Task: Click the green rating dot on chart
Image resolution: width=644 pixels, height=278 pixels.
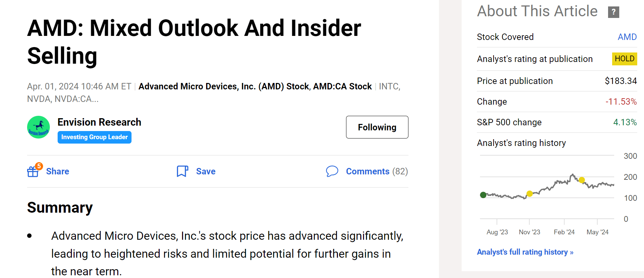Action: [483, 195]
